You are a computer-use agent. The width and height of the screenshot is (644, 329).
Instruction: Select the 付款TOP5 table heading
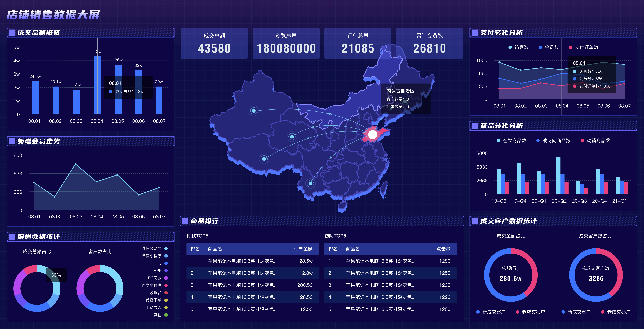click(x=197, y=236)
